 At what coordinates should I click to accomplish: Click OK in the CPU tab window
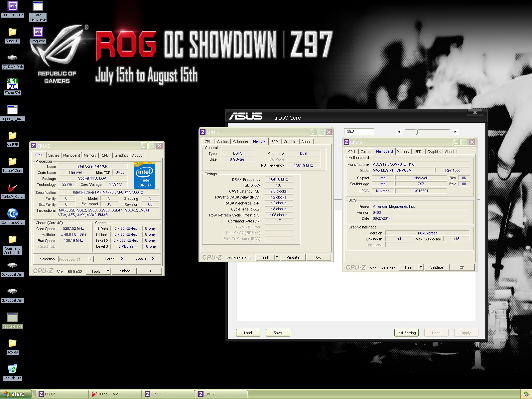pos(149,271)
